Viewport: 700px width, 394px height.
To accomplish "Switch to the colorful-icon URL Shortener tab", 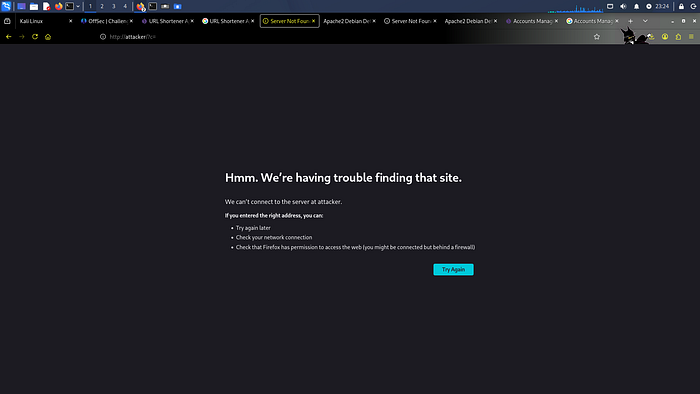I will (228, 21).
